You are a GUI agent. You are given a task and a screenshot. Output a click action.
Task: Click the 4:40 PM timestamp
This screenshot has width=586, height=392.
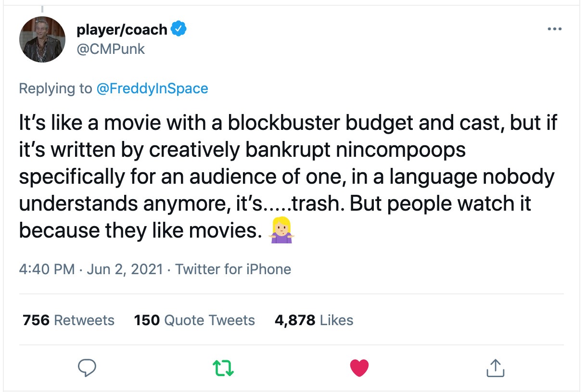[x=47, y=269]
